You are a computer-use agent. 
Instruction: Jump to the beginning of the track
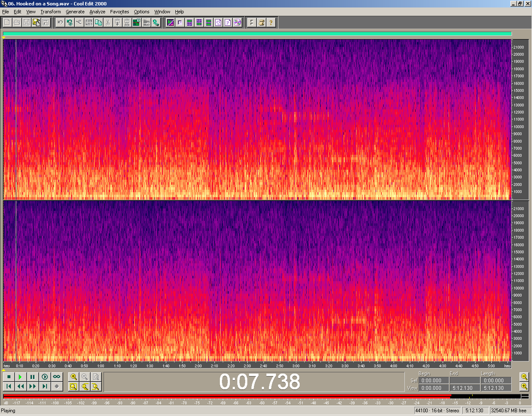tap(9, 386)
